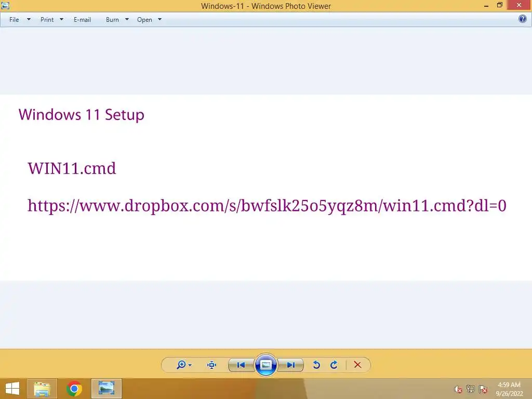Expand the Burn dropdown arrow
The image size is (532, 399).
[127, 19]
